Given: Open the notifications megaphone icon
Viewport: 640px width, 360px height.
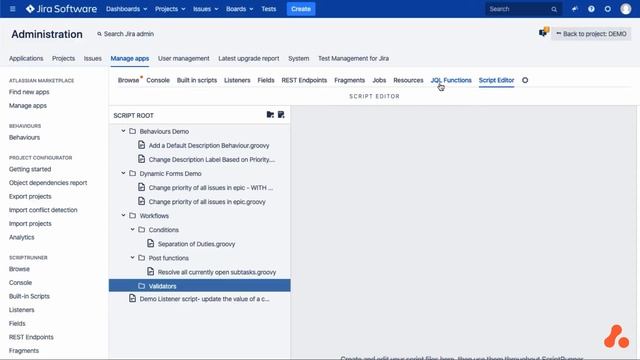Looking at the screenshot, I should [x=575, y=9].
